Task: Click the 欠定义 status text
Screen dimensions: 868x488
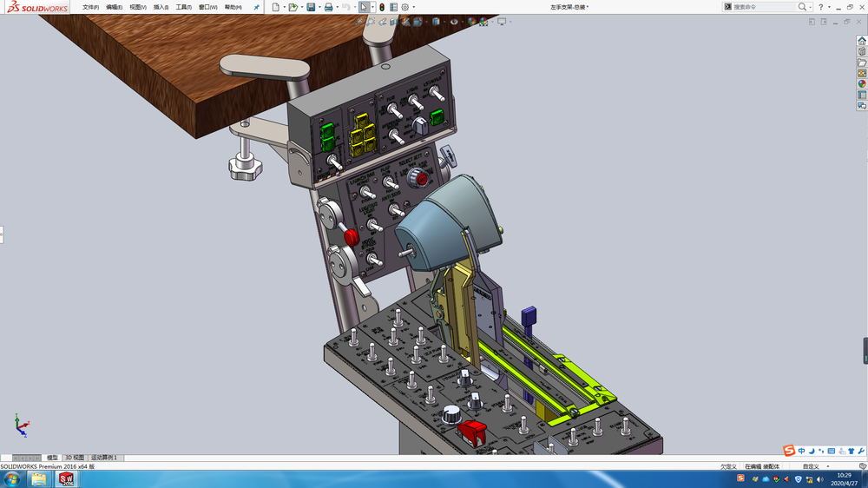Action: (x=728, y=466)
